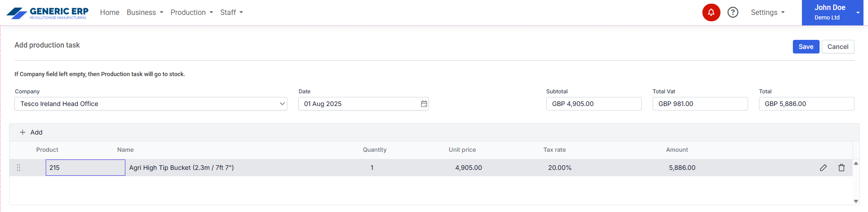Grab the row drag handle icon
This screenshot has width=868, height=212.
pyautogui.click(x=19, y=168)
